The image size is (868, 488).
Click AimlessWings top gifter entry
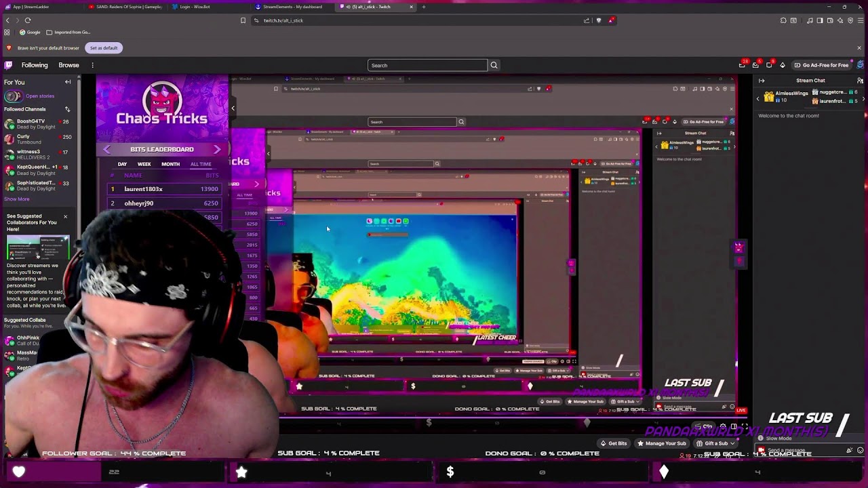[x=787, y=97]
